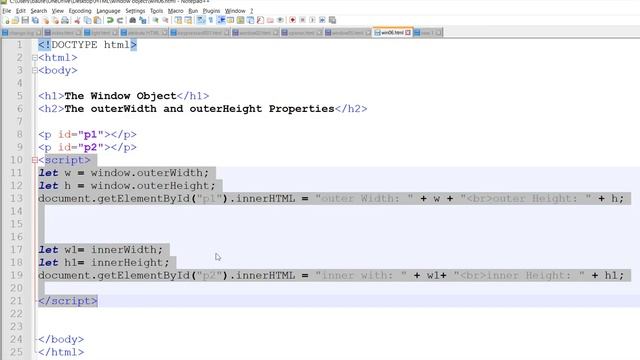
Task: Click the Stop Recording macro icon
Action: point(302,20)
